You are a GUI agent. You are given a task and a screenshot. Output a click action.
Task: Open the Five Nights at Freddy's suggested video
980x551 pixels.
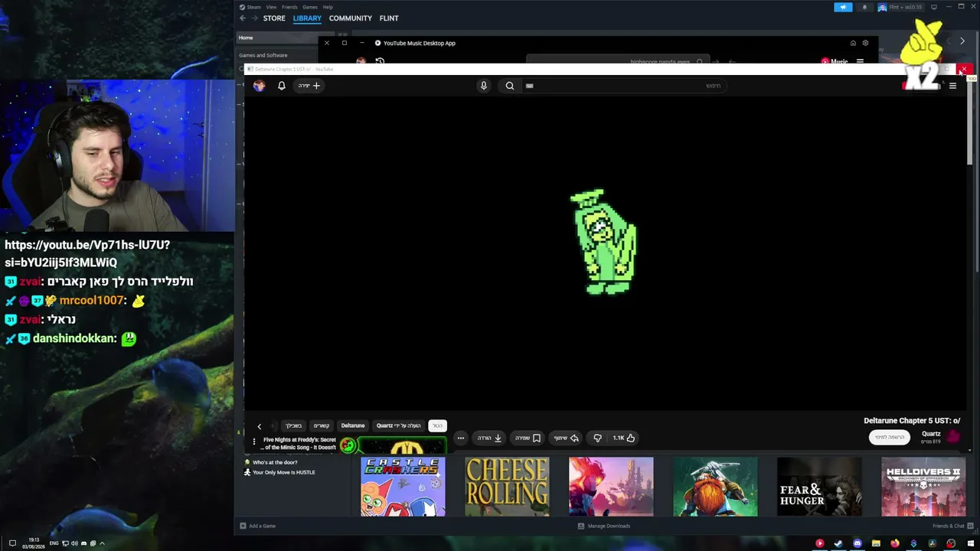[x=300, y=443]
